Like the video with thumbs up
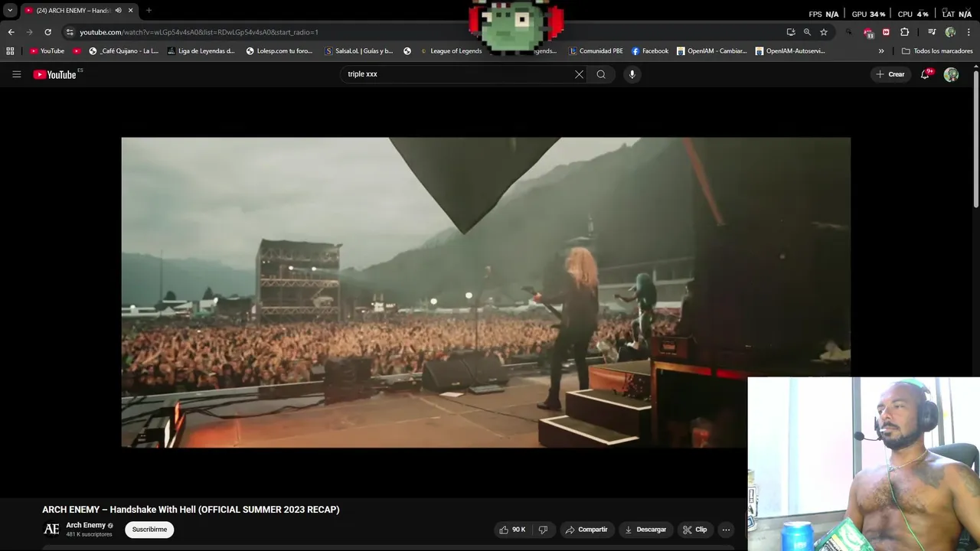 pos(513,530)
